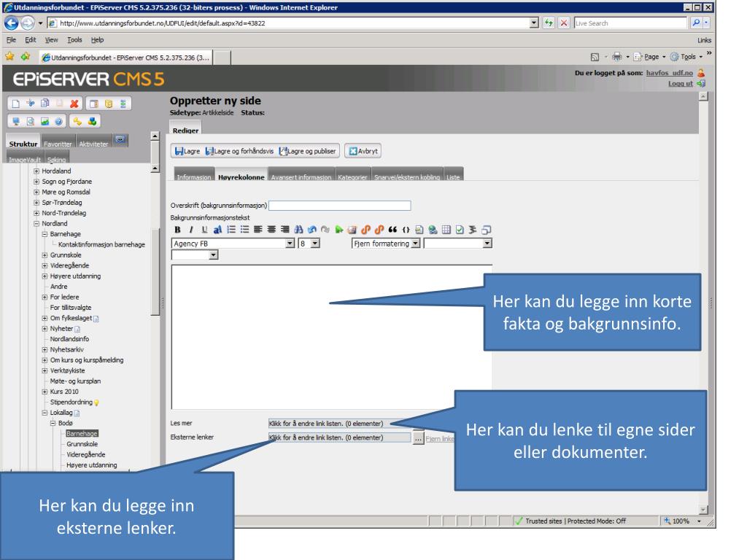Click Lagre og publiser
Image resolution: width=747 pixels, height=560 pixels.
coord(308,151)
